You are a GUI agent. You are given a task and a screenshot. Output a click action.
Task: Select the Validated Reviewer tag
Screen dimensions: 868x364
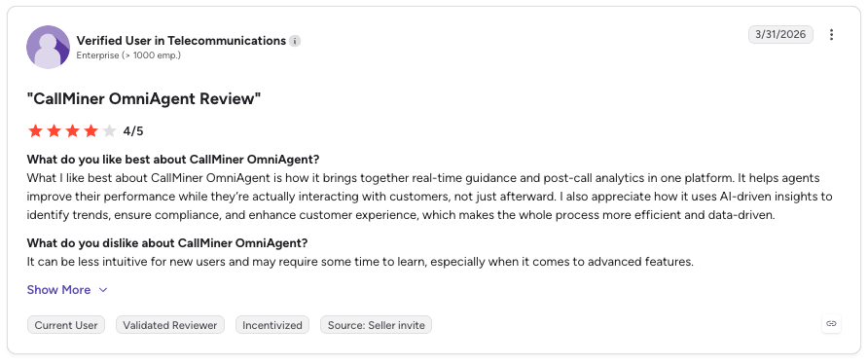click(x=170, y=325)
